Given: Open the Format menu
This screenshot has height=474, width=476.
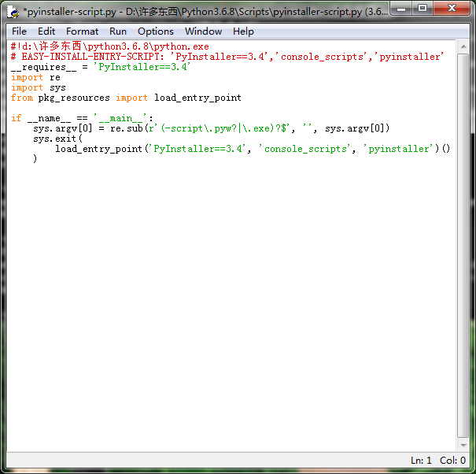Looking at the screenshot, I should [x=83, y=31].
